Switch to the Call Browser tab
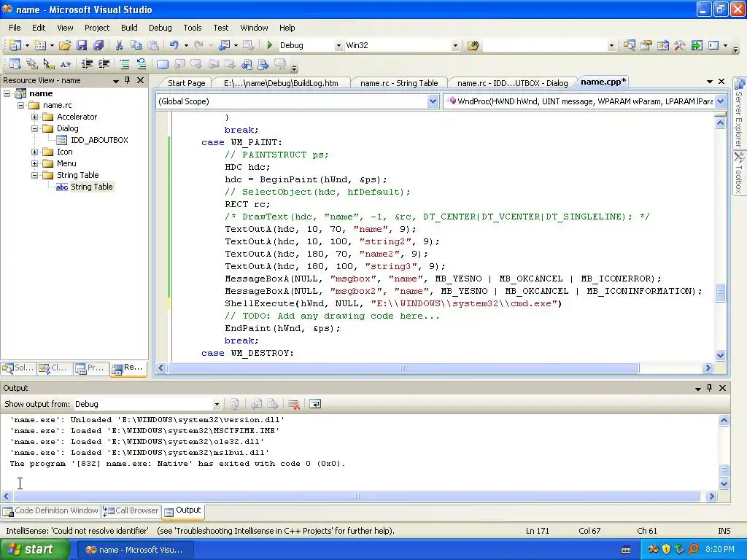 pos(131,510)
